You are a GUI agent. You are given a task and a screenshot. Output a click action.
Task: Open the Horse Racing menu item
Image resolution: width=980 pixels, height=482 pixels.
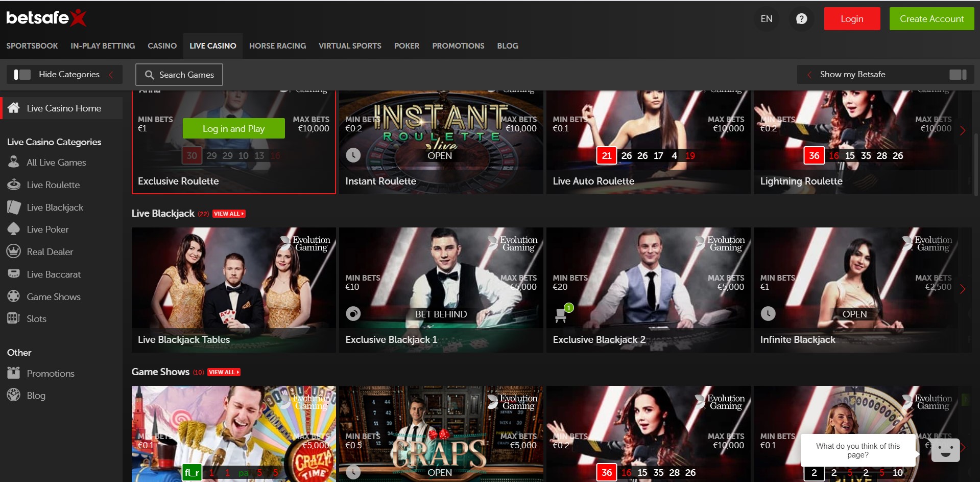[277, 46]
